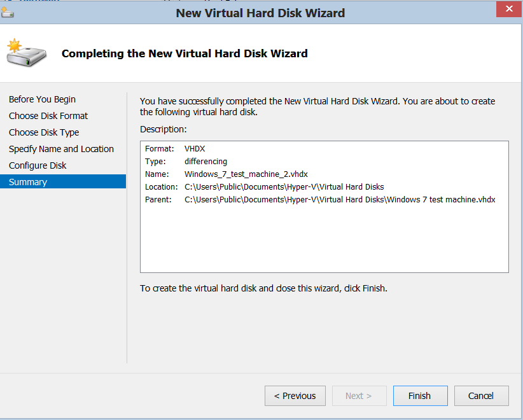Click the differencing disk type text
Image resolution: width=523 pixels, height=420 pixels.
coord(206,161)
